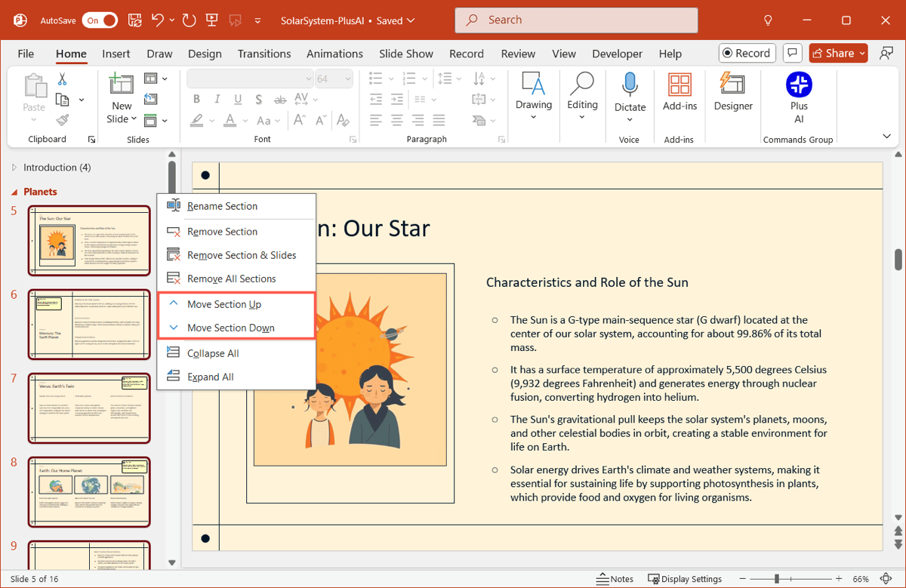The image size is (906, 588).
Task: Click the Save icon in title bar
Action: 134,20
